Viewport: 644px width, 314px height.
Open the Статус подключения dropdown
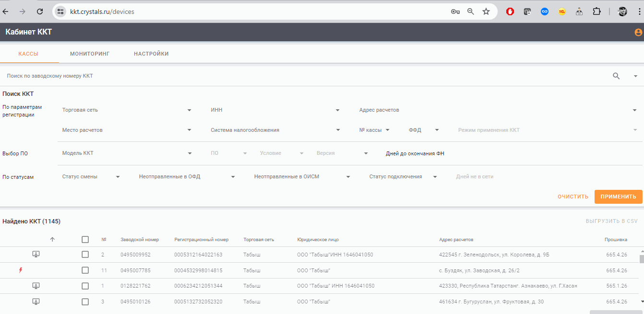(x=403, y=177)
